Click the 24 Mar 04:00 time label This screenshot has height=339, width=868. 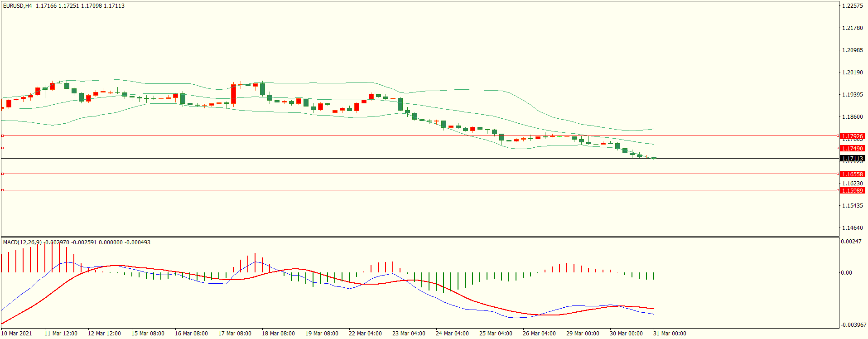pos(452,334)
